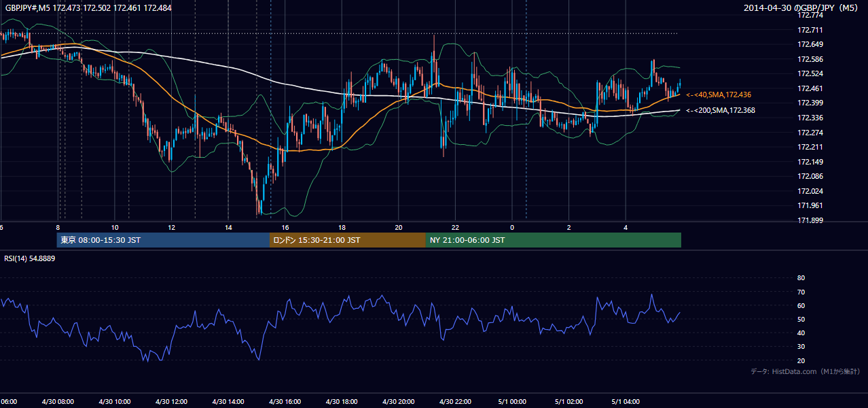Click bottom time label '5/1 04:00'
Image resolution: width=868 pixels, height=408 pixels.
(x=625, y=402)
